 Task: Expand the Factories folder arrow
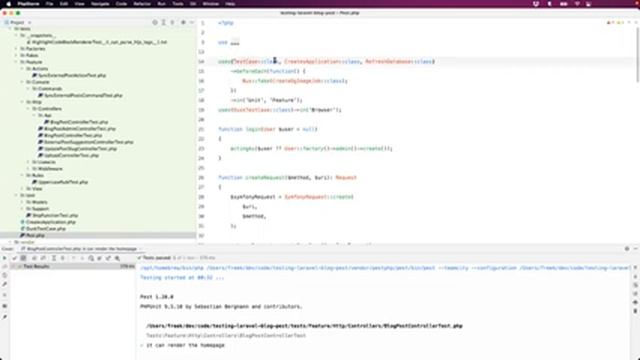click(16, 49)
